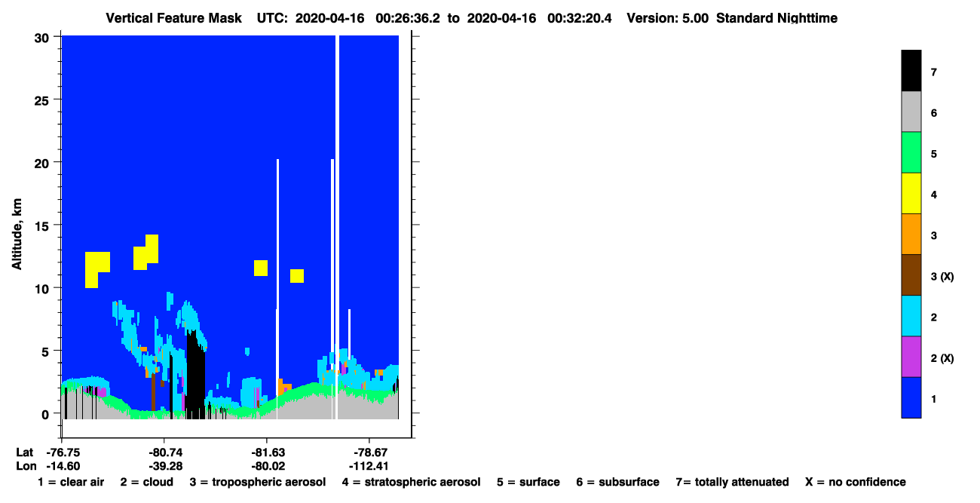Click the '6 = subsurface' legend entry
The height and width of the screenshot is (503, 980).
[x=617, y=482]
